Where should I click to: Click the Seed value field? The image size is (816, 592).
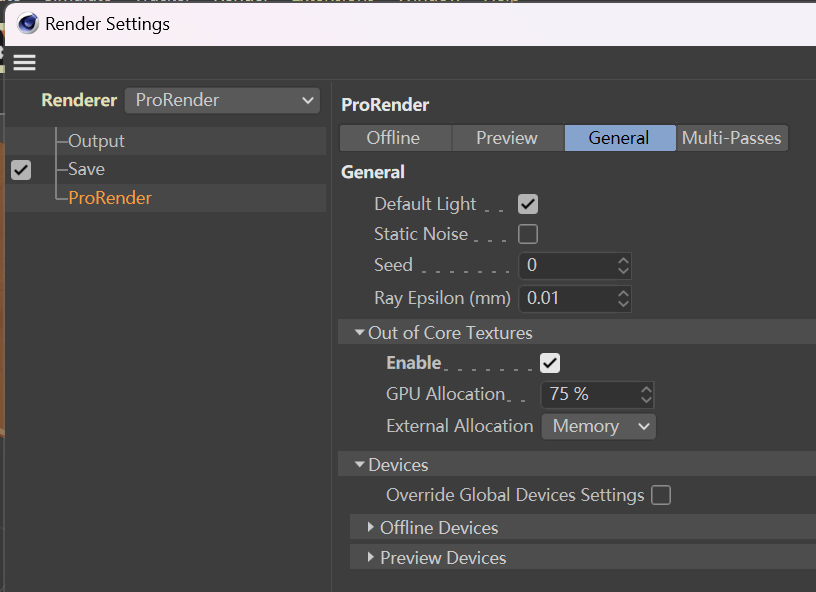[x=567, y=265]
